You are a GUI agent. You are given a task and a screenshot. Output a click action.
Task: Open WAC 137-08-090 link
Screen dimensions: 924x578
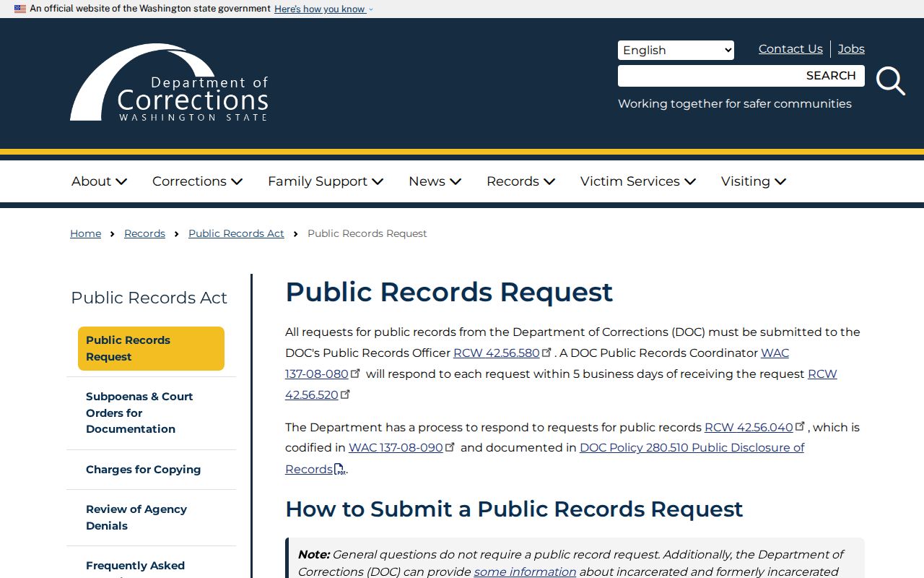tap(396, 448)
